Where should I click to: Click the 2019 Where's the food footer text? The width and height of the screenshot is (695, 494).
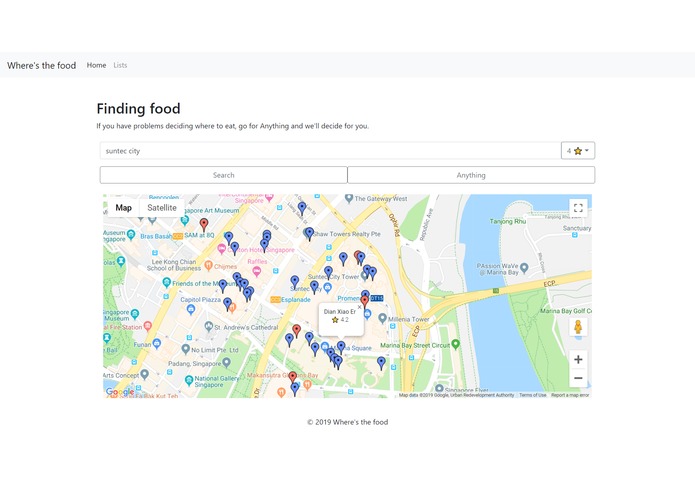point(348,422)
